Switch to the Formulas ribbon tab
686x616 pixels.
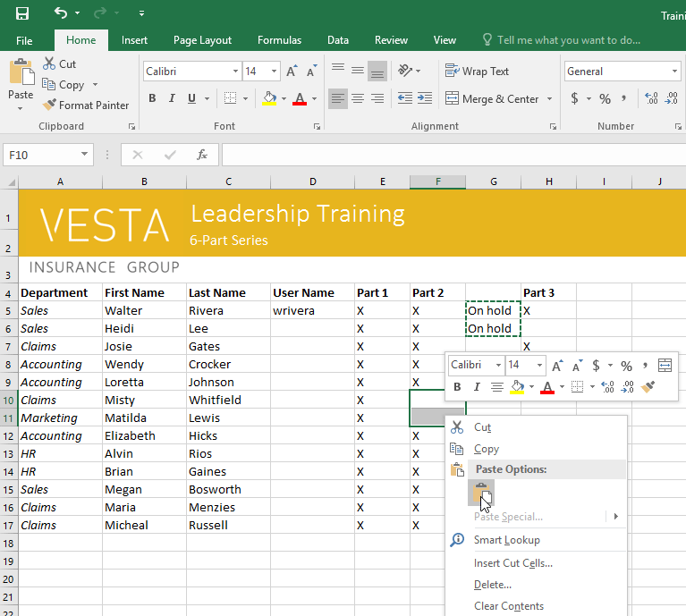(279, 40)
